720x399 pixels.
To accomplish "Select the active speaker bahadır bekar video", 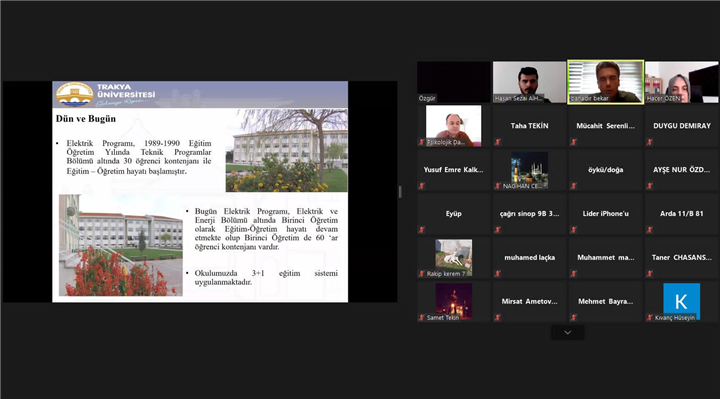I will (605, 82).
